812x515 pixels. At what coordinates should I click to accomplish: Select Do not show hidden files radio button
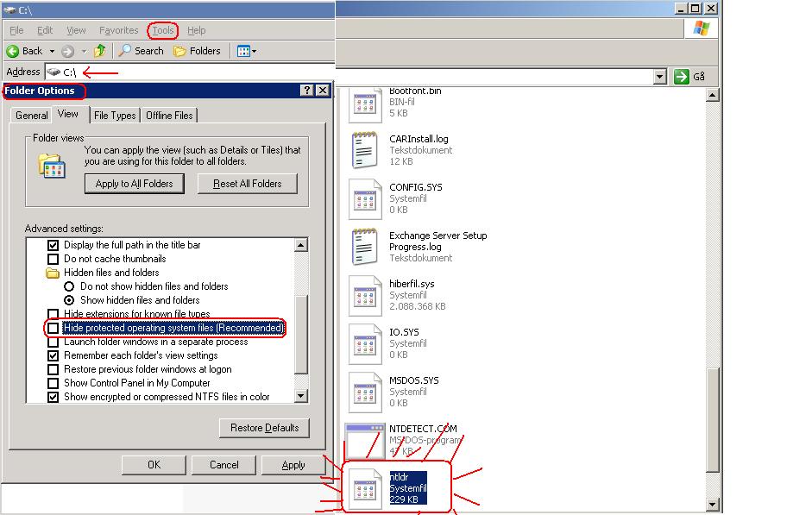tap(70, 286)
